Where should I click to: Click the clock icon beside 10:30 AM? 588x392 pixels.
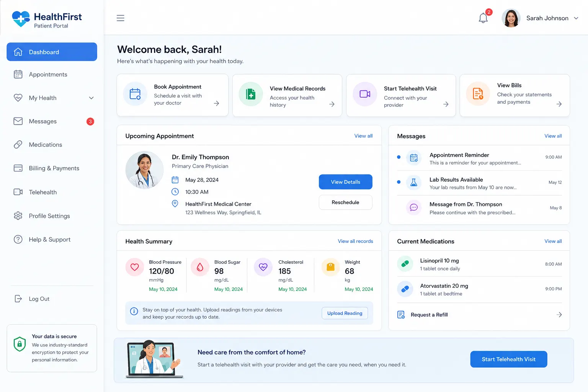coord(175,192)
